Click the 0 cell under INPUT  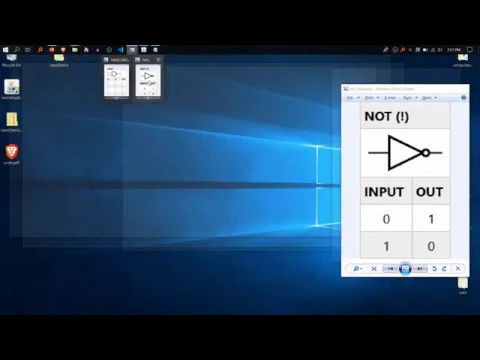pos(386,219)
